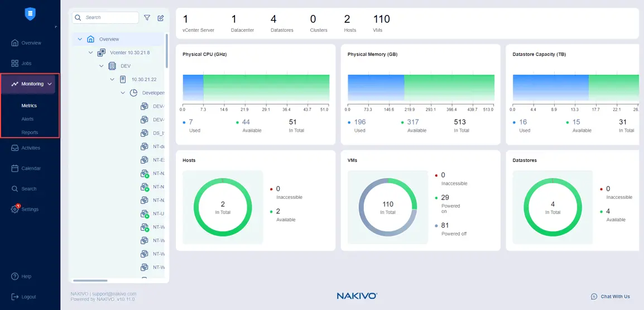Open the Metrics submenu item
The height and width of the screenshot is (310, 644).
tap(29, 106)
